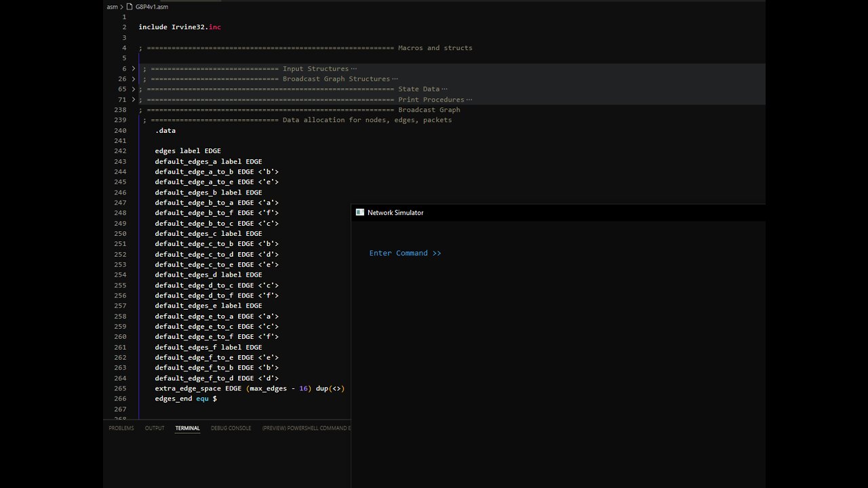
Task: Click the default_edge_f_to_d line
Action: pyautogui.click(x=217, y=378)
